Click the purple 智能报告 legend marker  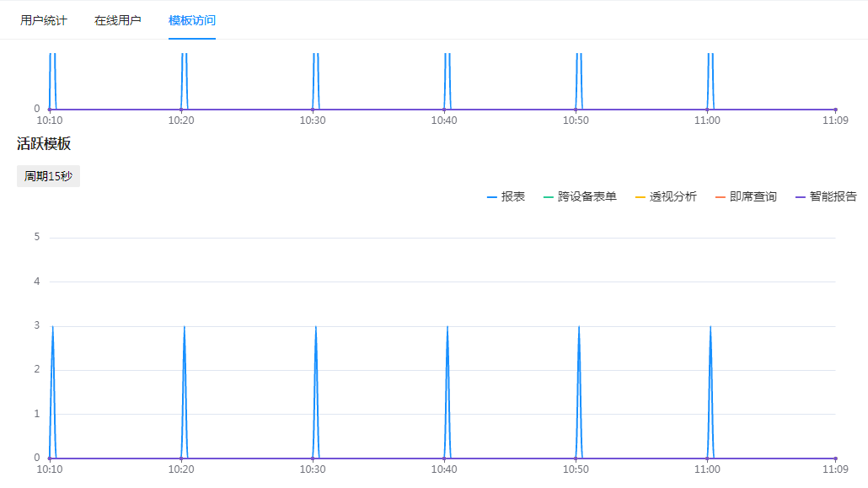pyautogui.click(x=801, y=197)
